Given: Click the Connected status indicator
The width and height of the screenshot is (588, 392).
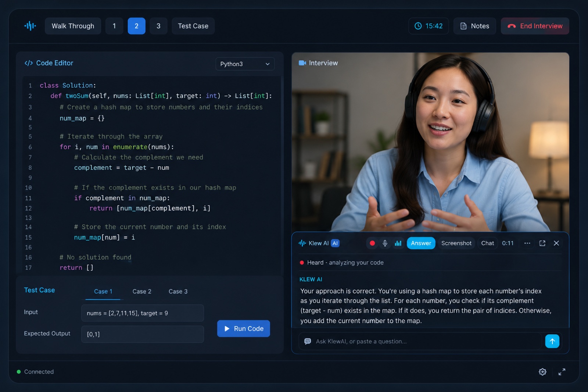Looking at the screenshot, I should (35, 372).
